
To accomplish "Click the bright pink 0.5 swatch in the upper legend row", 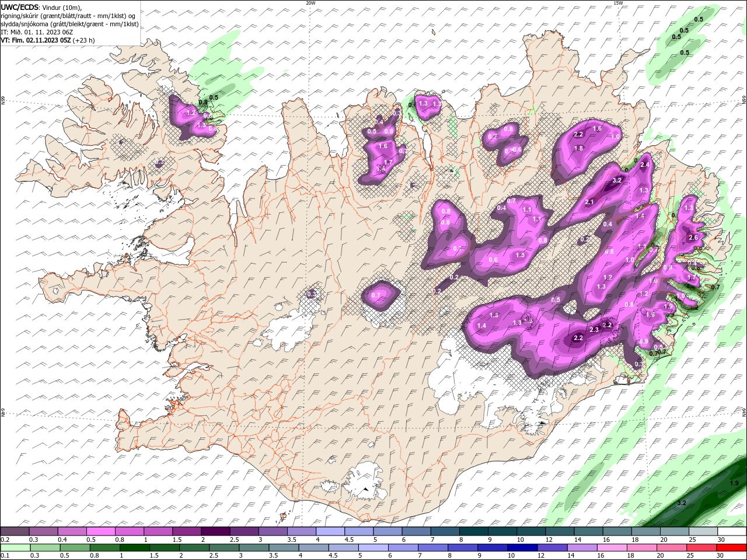I will point(100,531).
